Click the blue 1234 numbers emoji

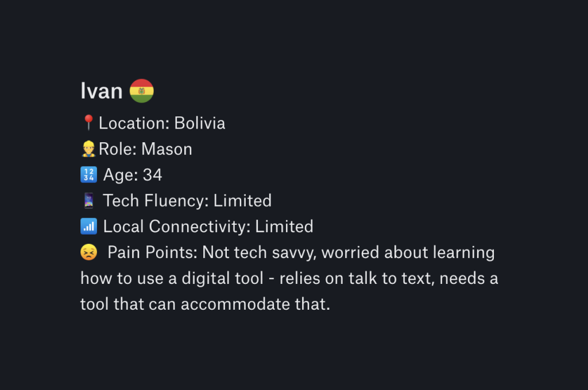(x=88, y=174)
